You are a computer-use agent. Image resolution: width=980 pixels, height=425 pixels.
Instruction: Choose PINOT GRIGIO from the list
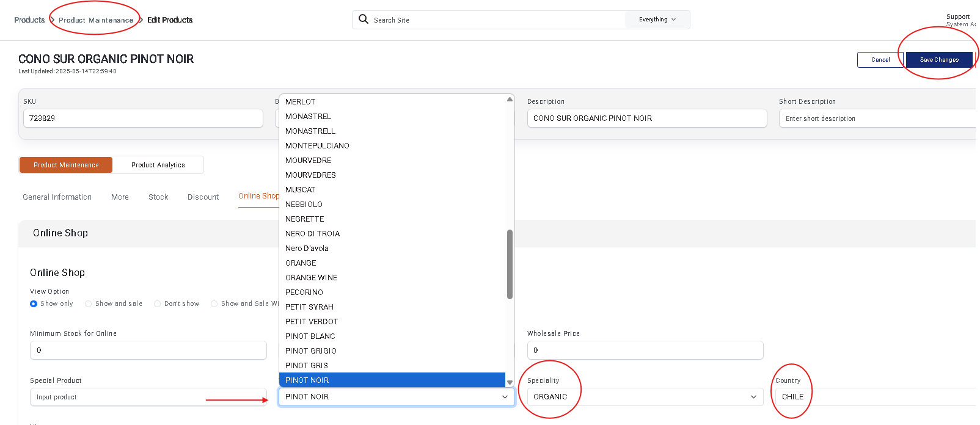coord(392,351)
